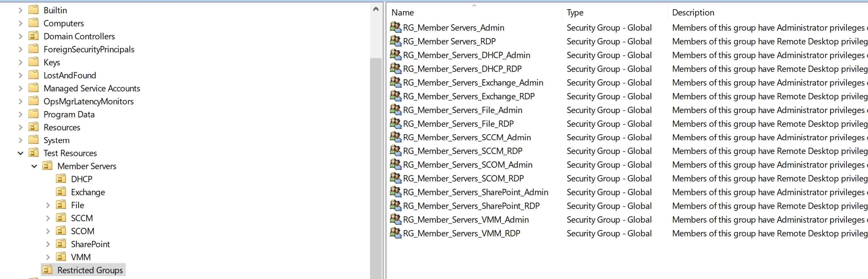Collapse the Test Resources node
Screen dimensions: 868x279
[20, 153]
